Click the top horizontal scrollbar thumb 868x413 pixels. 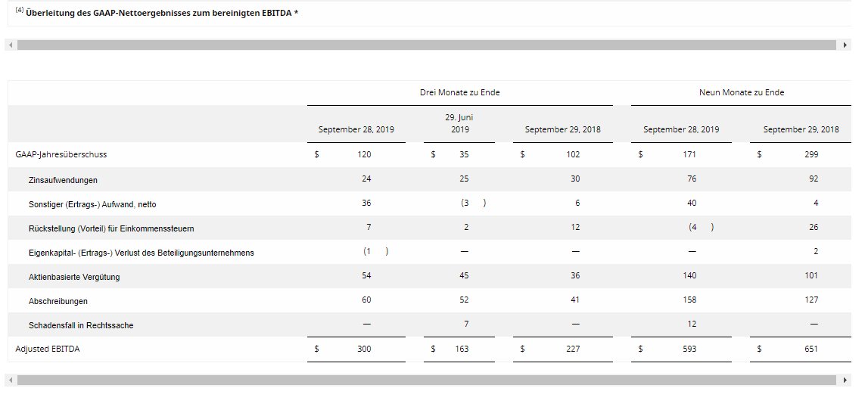point(426,45)
